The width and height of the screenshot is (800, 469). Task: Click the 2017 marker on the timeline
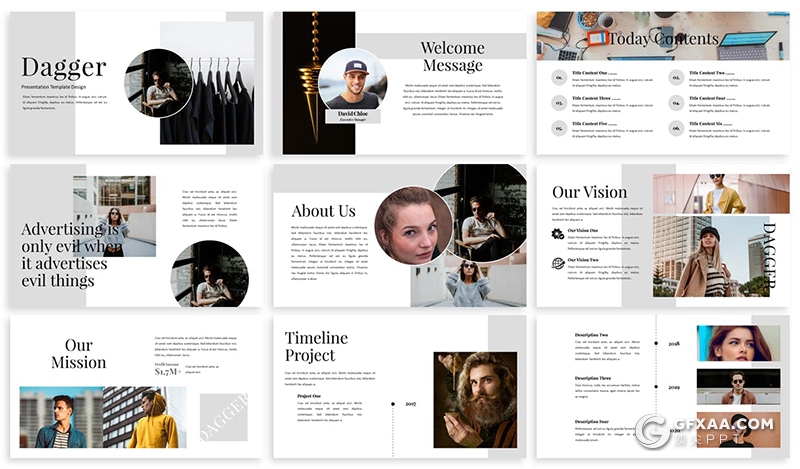[x=393, y=404]
